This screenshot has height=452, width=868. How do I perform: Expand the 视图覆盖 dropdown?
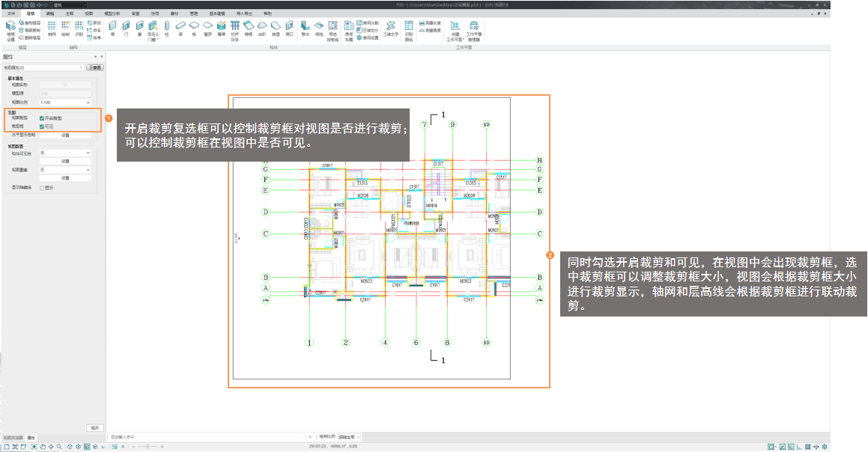pyautogui.click(x=64, y=170)
